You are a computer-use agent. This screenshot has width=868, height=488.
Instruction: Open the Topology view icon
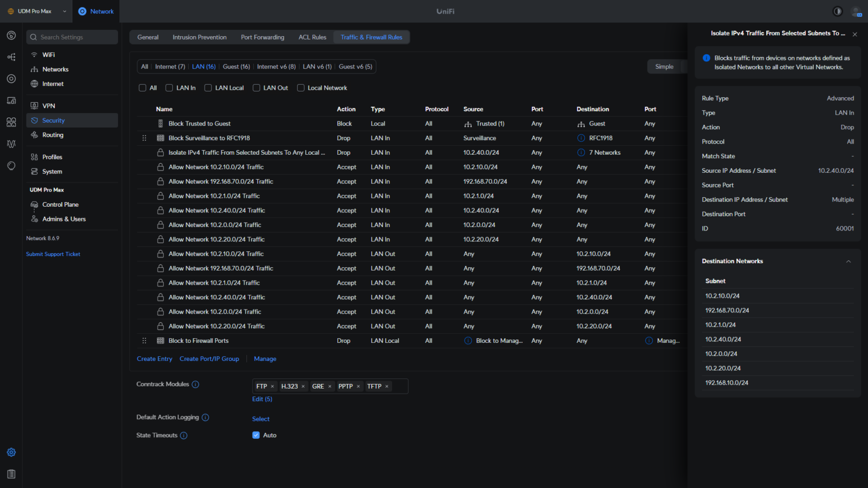click(11, 57)
